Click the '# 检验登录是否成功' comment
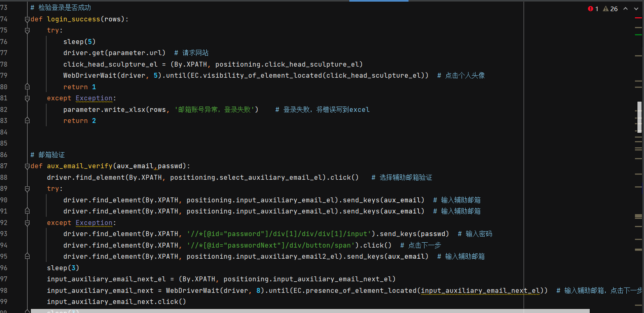This screenshot has height=313, width=644. 61,7
